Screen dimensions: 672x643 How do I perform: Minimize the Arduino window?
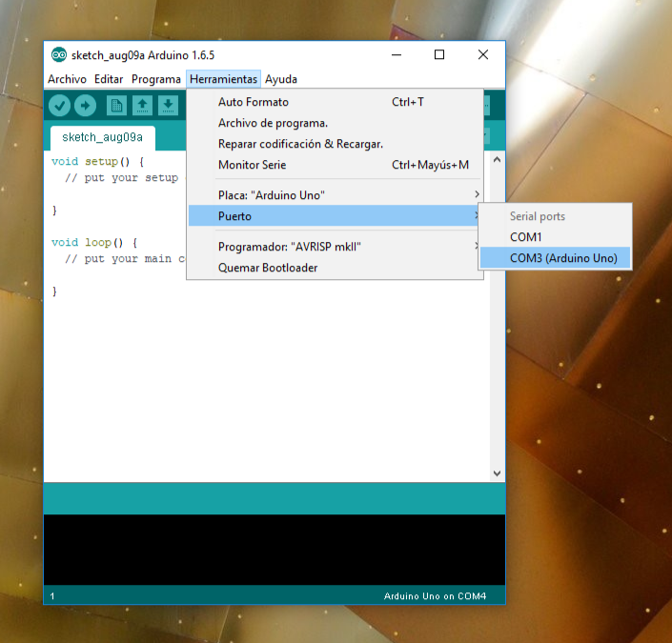[397, 55]
